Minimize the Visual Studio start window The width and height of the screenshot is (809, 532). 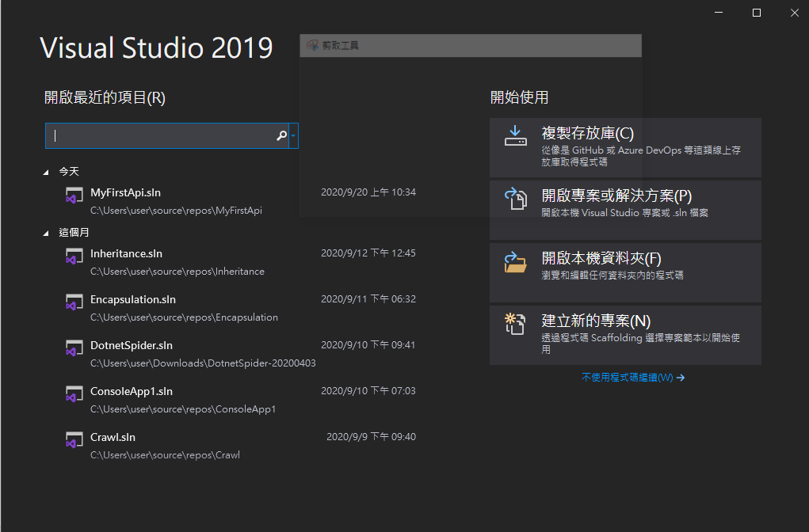[719, 13]
